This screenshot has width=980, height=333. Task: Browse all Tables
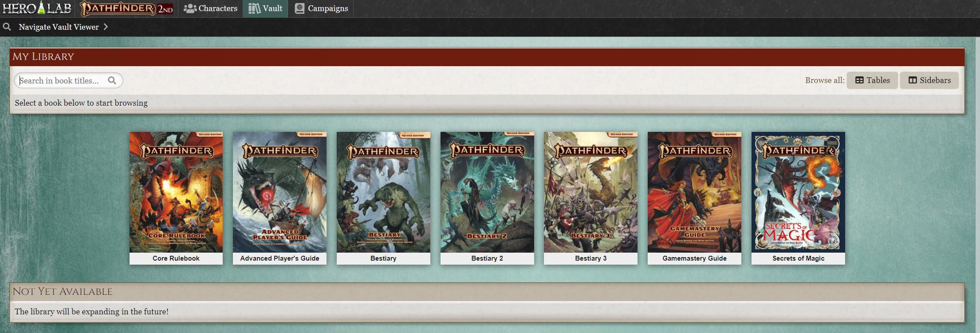pyautogui.click(x=872, y=80)
